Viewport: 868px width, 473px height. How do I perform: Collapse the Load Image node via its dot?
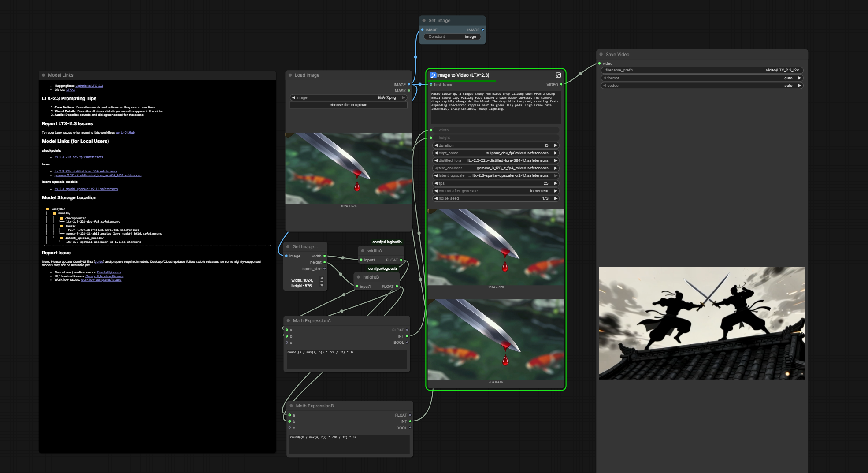point(290,75)
